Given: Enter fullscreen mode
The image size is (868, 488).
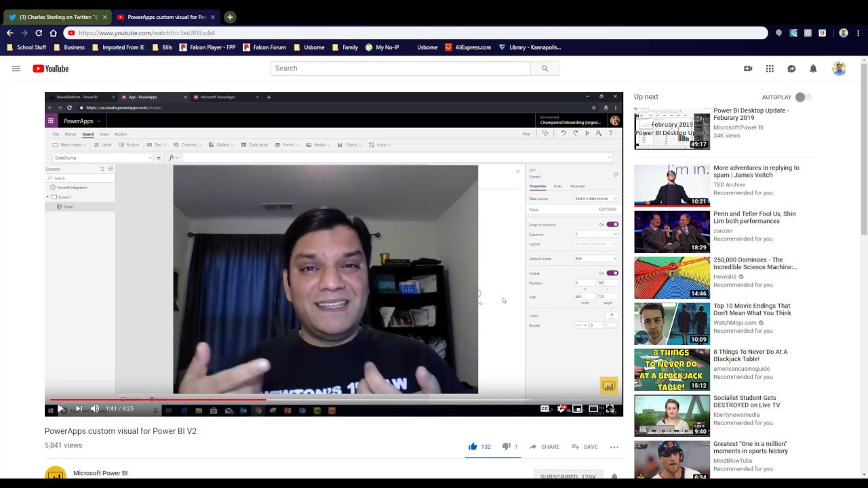Looking at the screenshot, I should tap(610, 409).
